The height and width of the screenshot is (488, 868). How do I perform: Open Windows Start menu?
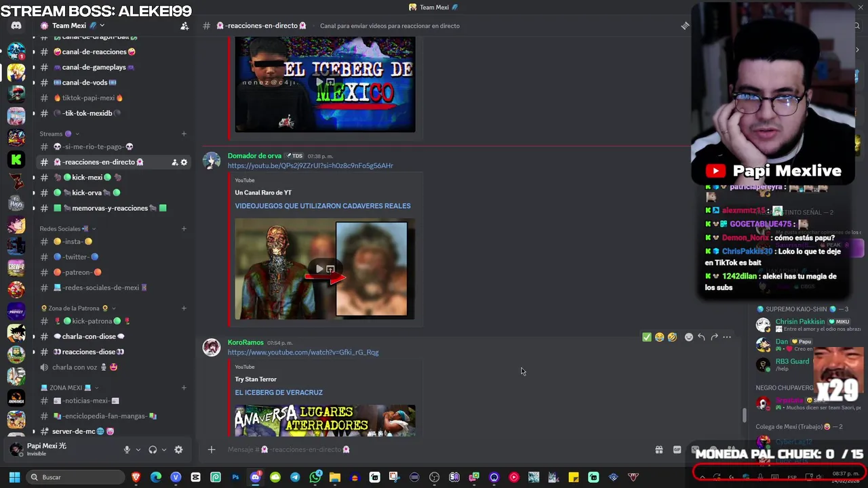coord(14,477)
